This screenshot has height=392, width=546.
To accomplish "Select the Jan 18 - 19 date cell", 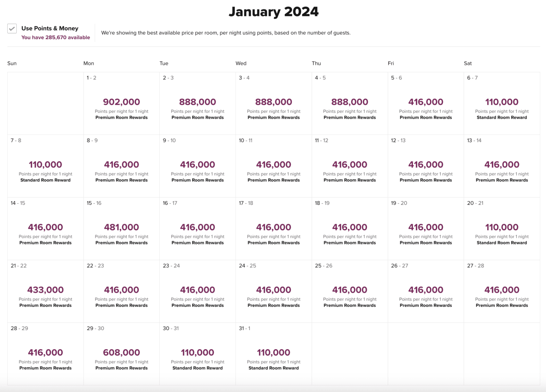I will [349, 229].
